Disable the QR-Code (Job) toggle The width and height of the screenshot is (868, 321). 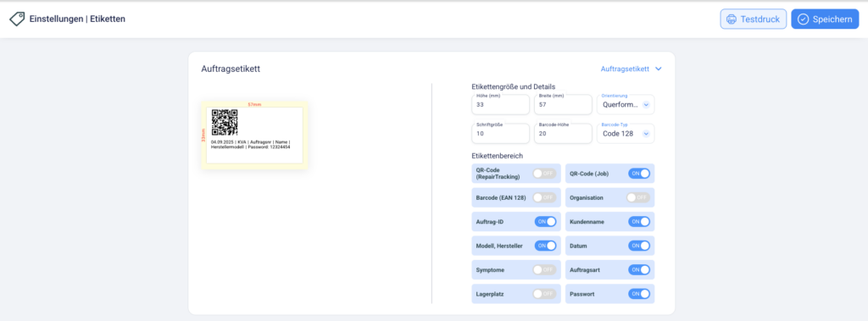[x=639, y=174]
